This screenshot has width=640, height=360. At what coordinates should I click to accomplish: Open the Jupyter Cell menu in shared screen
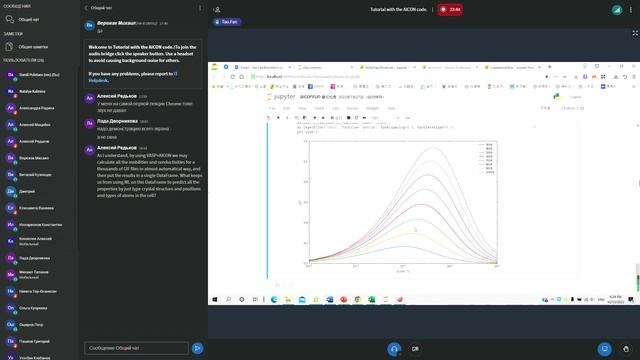coord(335,108)
